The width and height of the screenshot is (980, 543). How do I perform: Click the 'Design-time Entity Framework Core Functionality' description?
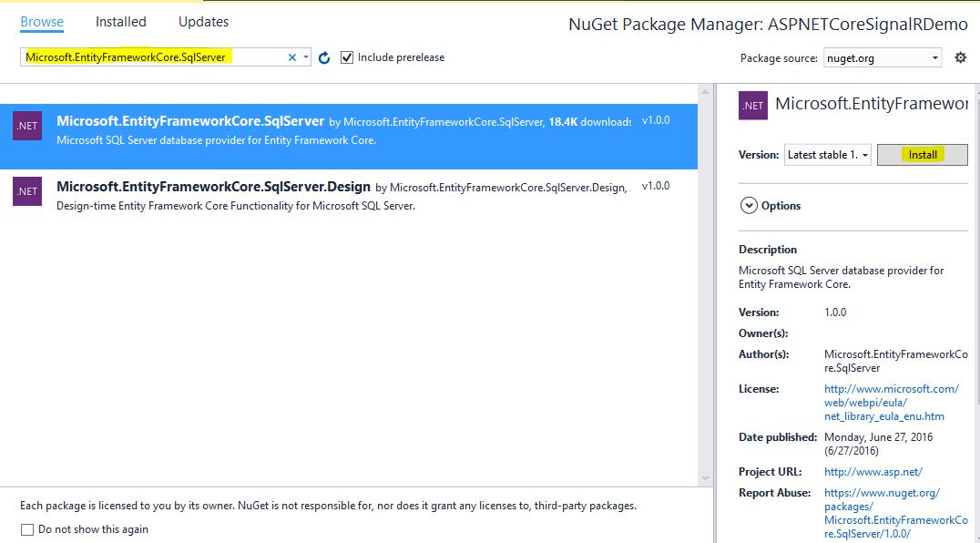click(236, 206)
